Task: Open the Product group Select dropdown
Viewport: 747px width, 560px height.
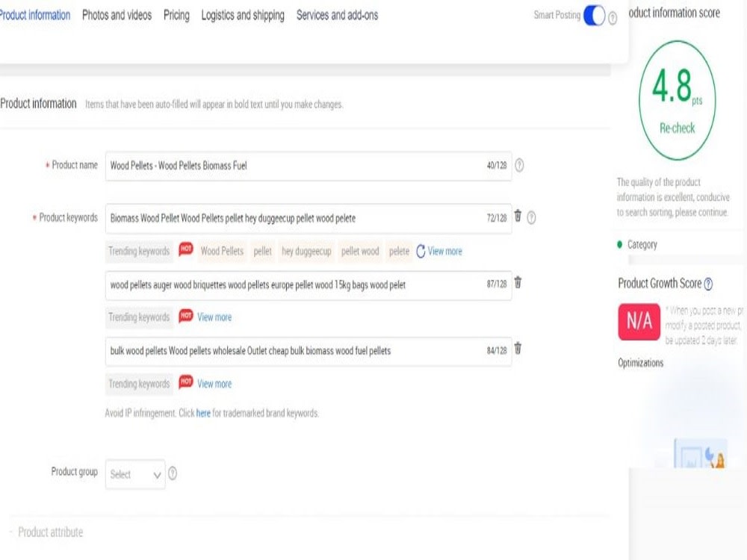Action: (x=135, y=474)
